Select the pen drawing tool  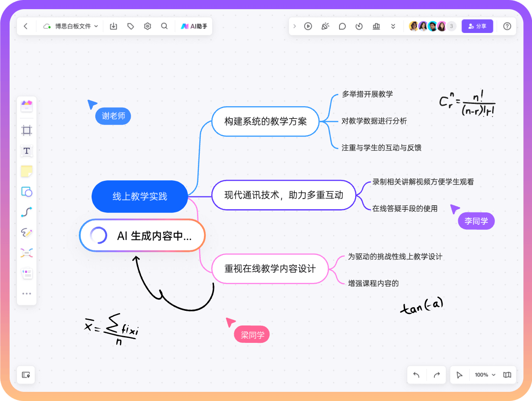27,233
